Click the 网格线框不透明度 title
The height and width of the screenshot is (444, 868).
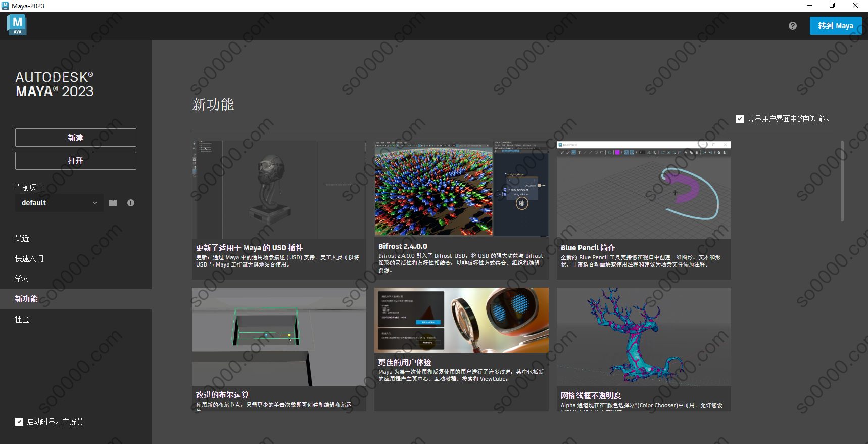coord(591,395)
